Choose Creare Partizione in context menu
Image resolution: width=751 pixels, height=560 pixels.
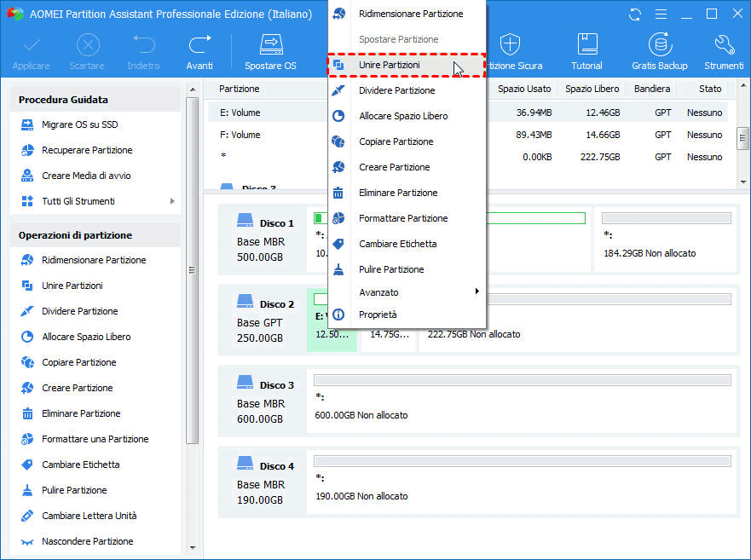point(407,167)
